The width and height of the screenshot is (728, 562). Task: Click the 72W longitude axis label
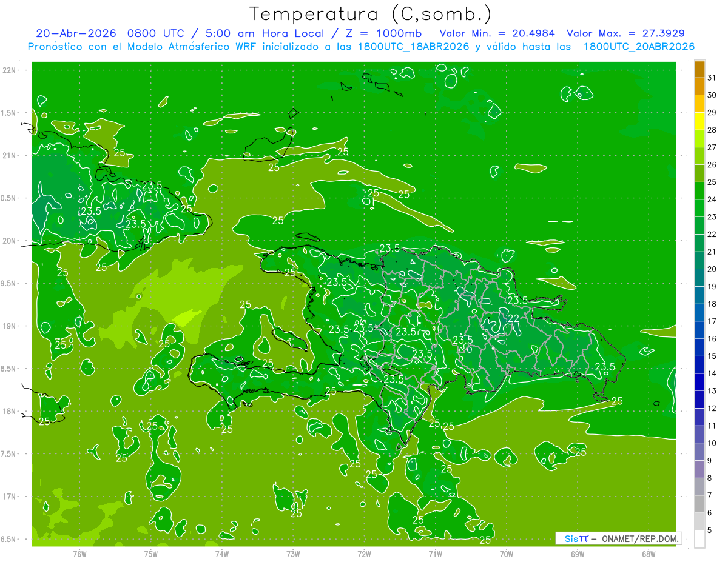(364, 554)
